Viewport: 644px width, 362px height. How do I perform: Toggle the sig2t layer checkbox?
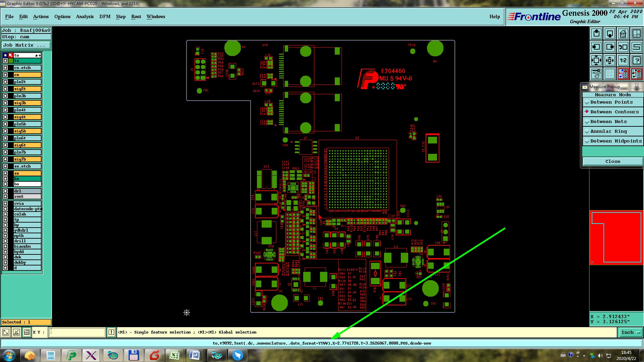point(5,89)
